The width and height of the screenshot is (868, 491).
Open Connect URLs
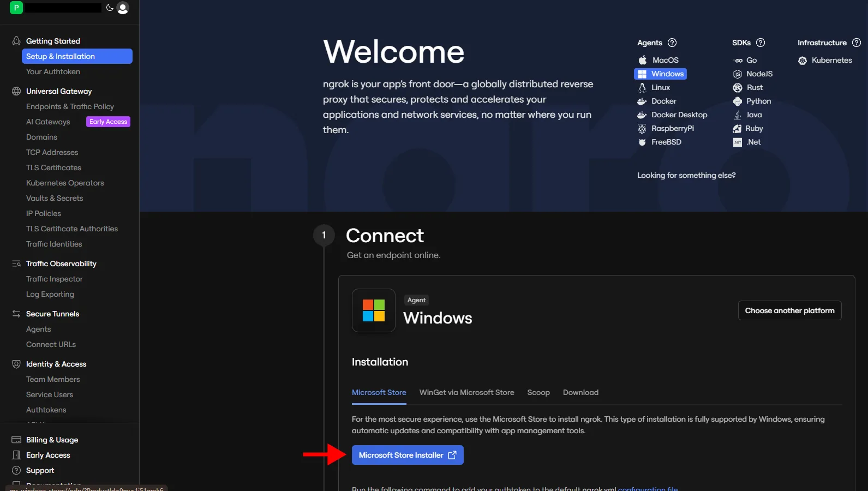(51, 344)
